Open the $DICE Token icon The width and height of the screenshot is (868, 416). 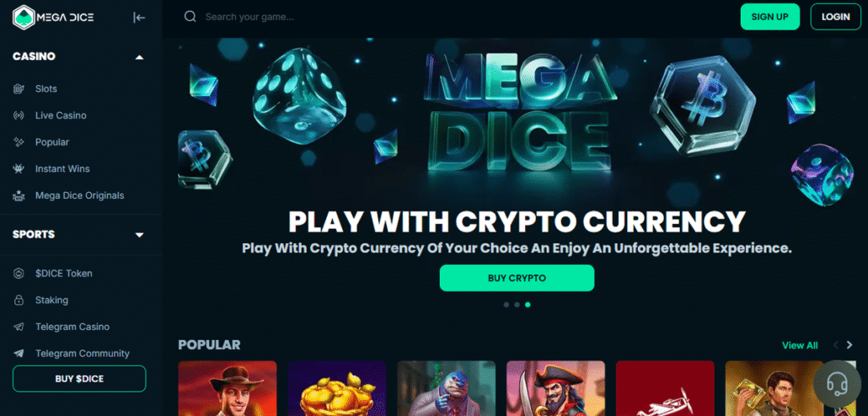(19, 274)
